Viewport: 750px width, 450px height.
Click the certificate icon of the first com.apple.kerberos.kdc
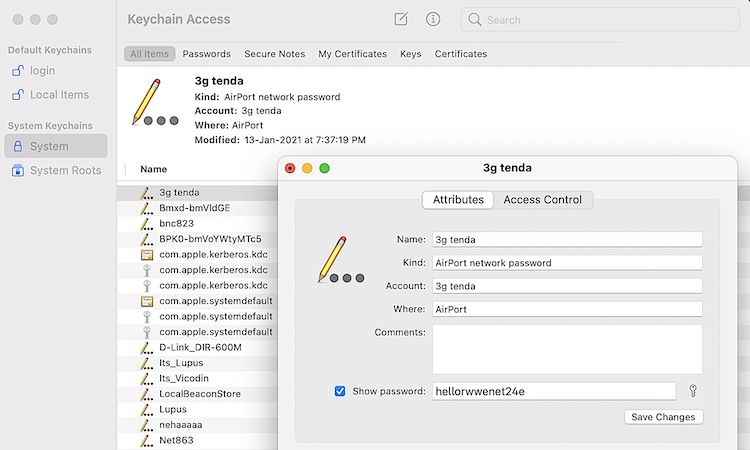point(147,254)
